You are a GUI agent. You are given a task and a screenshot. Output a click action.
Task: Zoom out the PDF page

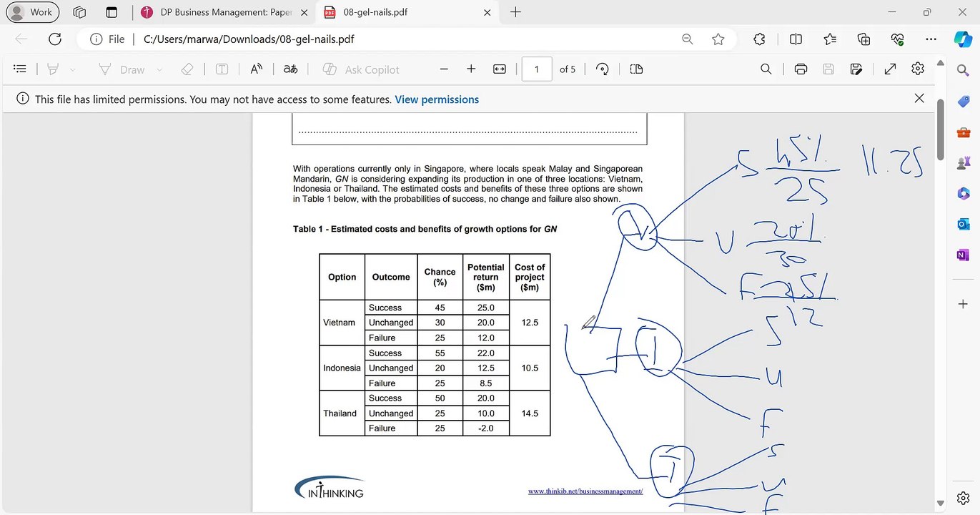click(444, 69)
